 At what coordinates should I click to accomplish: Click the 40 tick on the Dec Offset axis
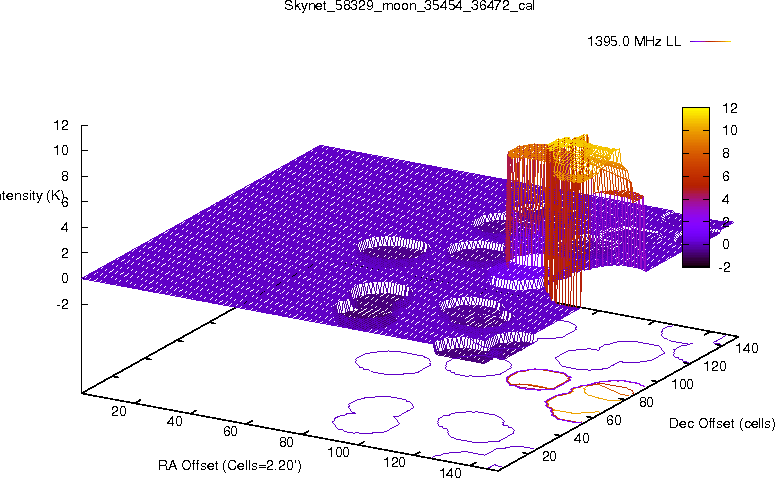(581, 438)
